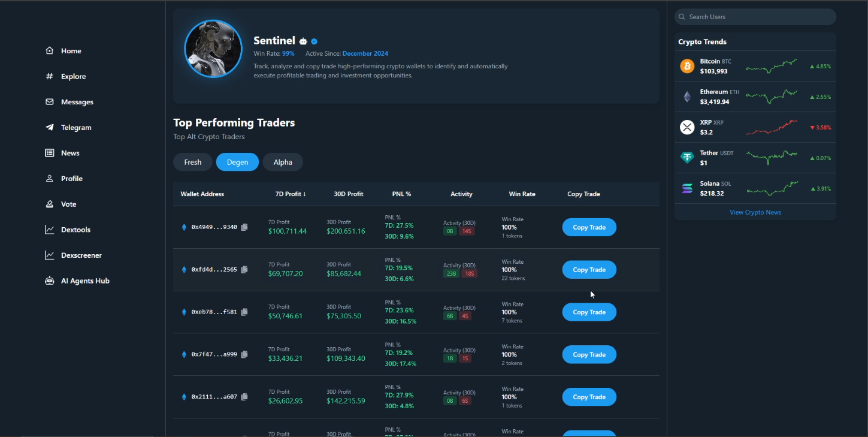This screenshot has height=437, width=868.
Task: Copy the 0xfd4d...2565 wallet address
Action: pyautogui.click(x=244, y=270)
